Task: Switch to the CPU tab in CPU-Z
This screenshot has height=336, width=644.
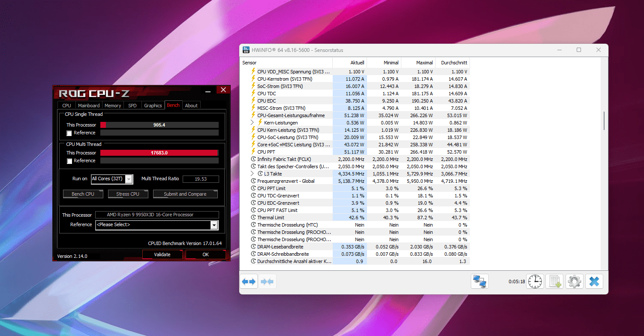Action: 66,106
